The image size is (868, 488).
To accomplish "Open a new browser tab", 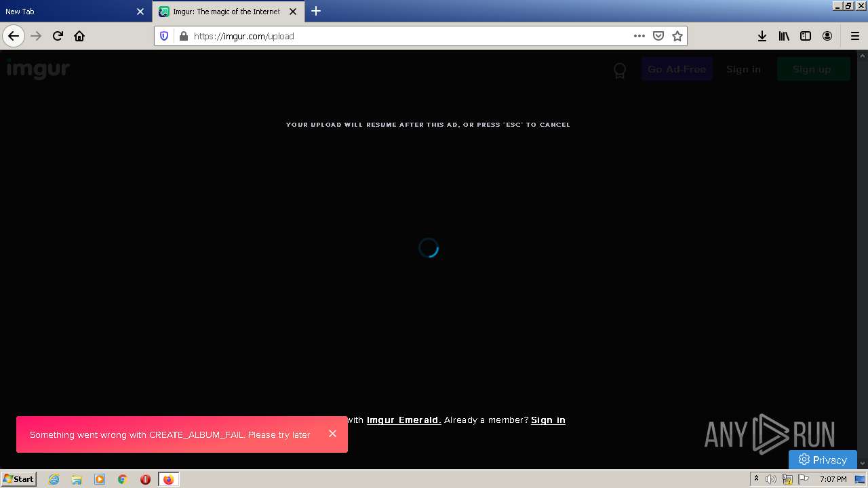I will pyautogui.click(x=316, y=11).
